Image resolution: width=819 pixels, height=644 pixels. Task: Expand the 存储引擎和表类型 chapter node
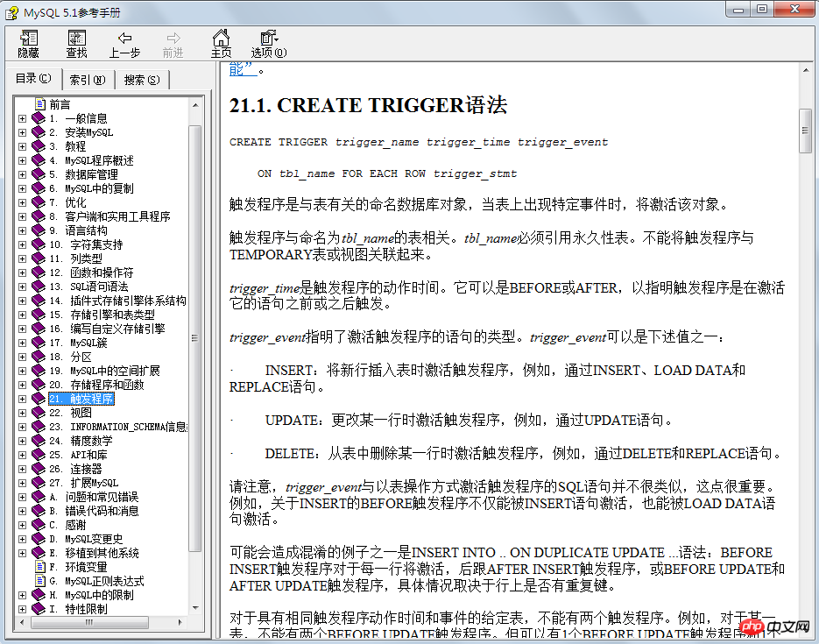tap(22, 315)
